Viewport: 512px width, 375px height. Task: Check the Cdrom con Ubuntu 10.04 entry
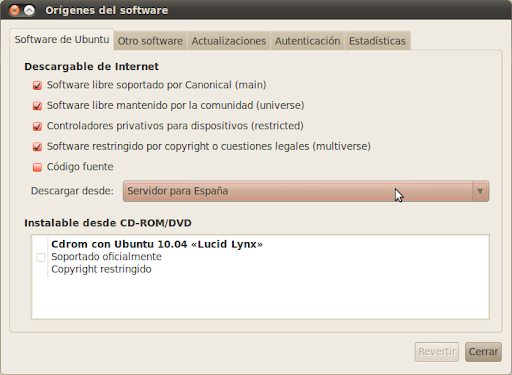41,257
